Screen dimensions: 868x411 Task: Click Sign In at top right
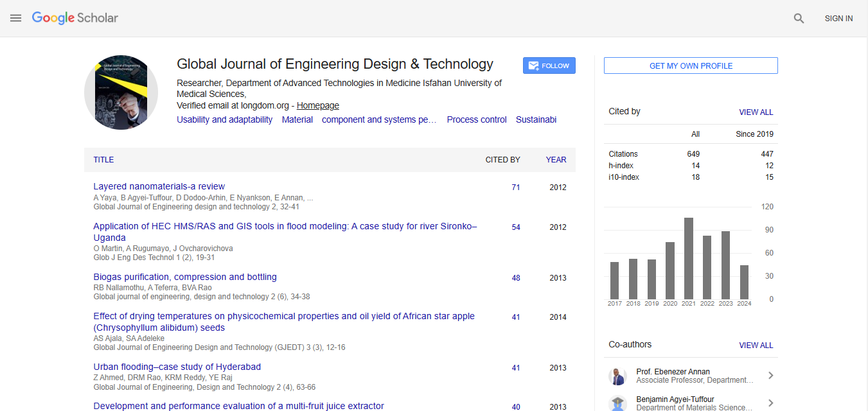point(838,19)
